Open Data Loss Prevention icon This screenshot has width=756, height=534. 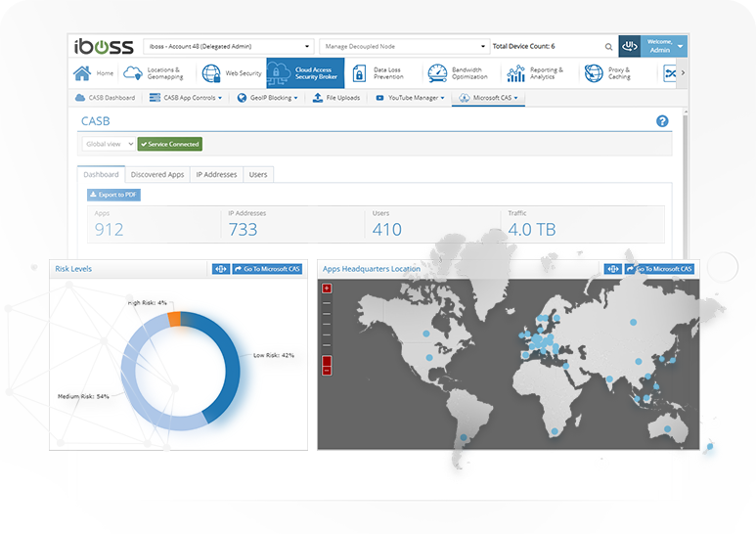(x=359, y=73)
